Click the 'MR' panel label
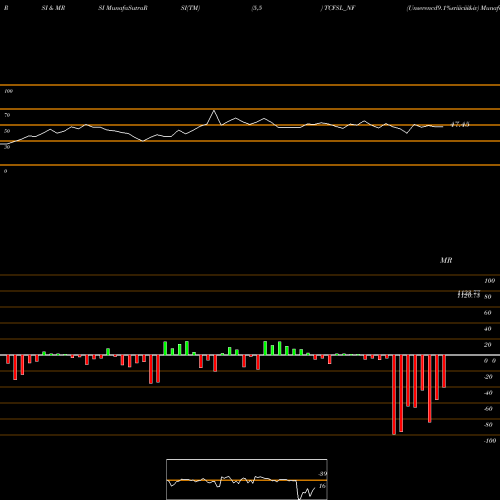The height and width of the screenshot is (500, 500). coord(446,260)
